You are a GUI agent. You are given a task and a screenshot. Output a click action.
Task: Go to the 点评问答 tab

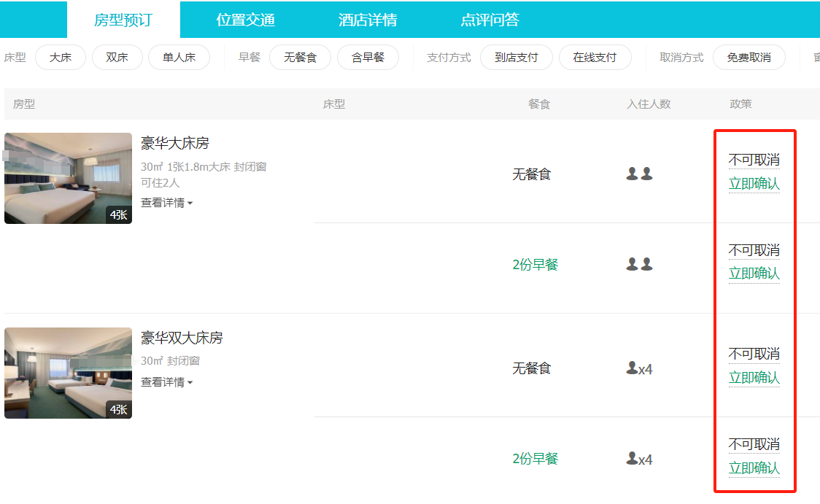[490, 20]
